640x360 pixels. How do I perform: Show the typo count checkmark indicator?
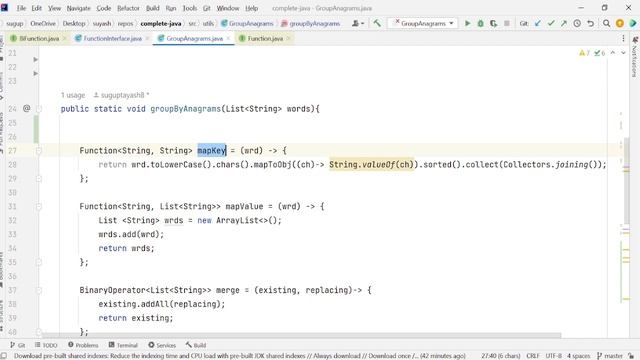[x=600, y=53]
